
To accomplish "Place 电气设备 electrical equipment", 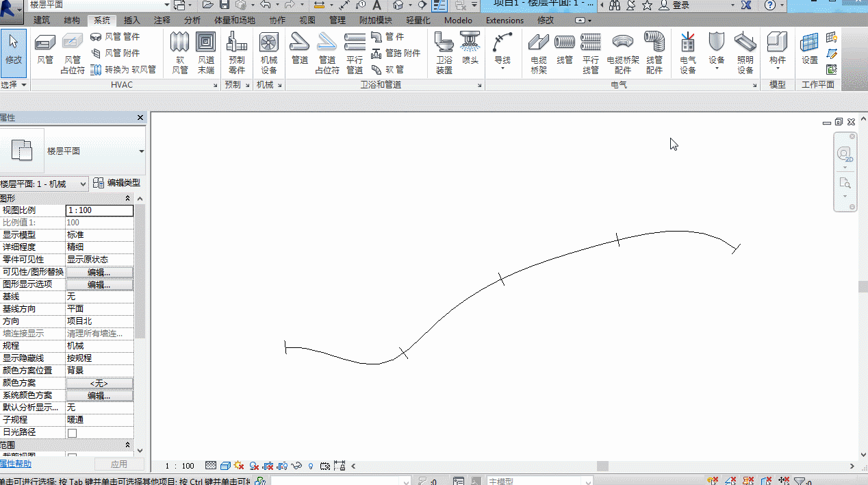I will coord(688,53).
